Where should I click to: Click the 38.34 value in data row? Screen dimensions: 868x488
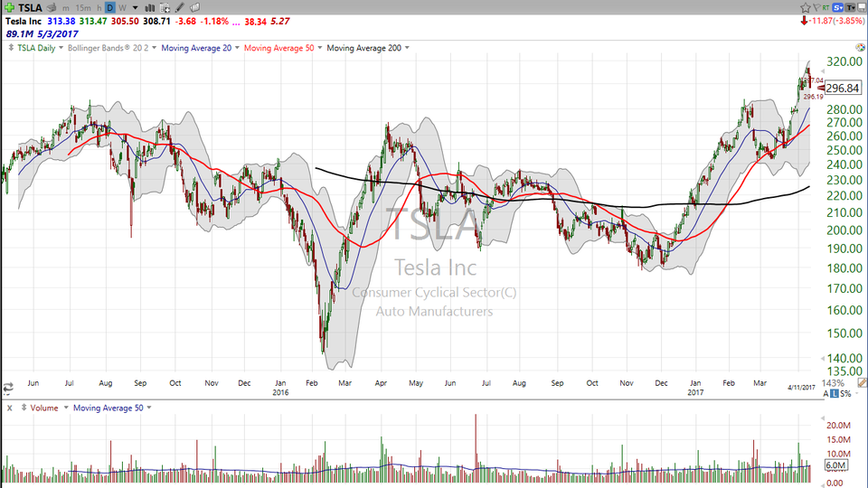tap(255, 22)
